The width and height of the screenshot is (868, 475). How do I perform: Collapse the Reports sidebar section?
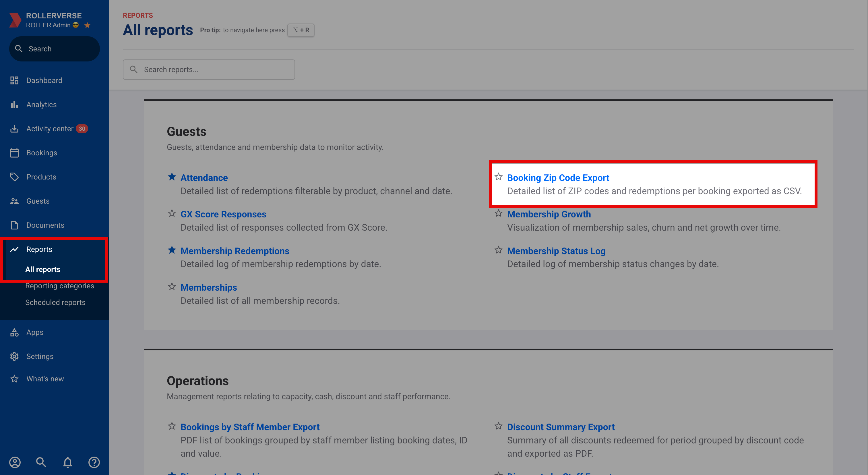click(39, 250)
